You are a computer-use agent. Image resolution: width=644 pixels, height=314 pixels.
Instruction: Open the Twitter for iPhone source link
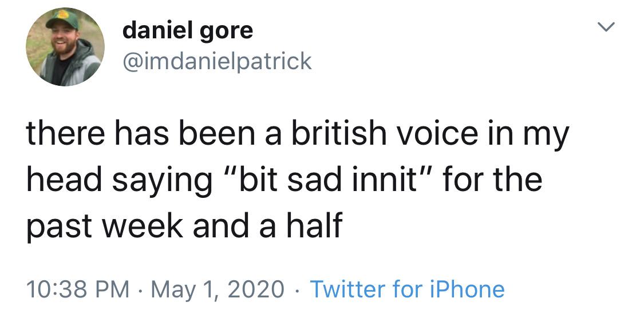point(407,289)
